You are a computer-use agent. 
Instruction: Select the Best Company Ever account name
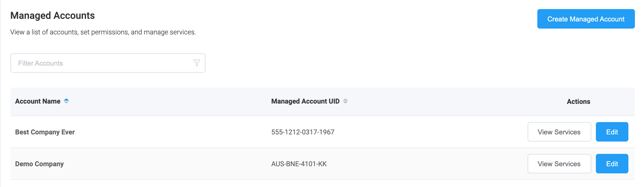[45, 132]
